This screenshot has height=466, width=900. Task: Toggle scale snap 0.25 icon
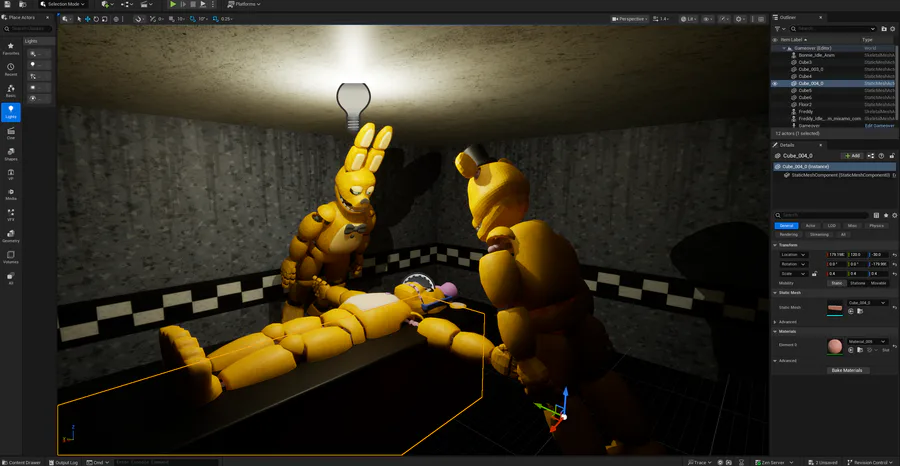pos(215,19)
